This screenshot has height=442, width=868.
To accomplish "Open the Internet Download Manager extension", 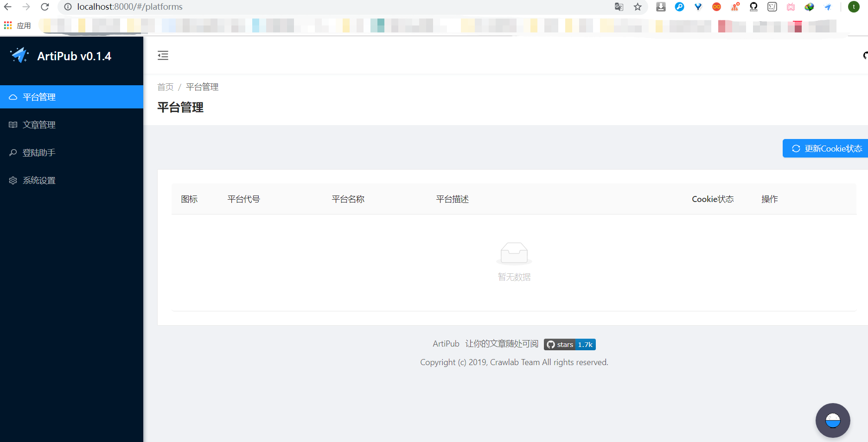I will pyautogui.click(x=809, y=7).
